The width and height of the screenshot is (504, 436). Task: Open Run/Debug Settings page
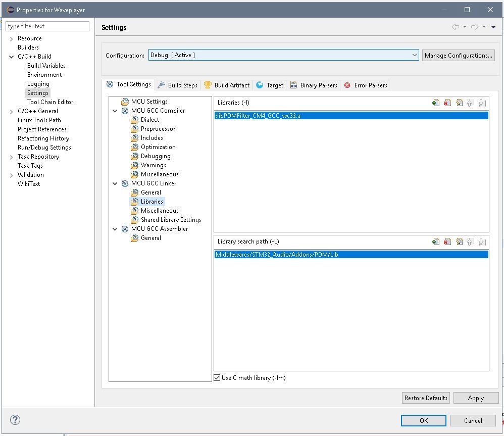pyautogui.click(x=44, y=148)
